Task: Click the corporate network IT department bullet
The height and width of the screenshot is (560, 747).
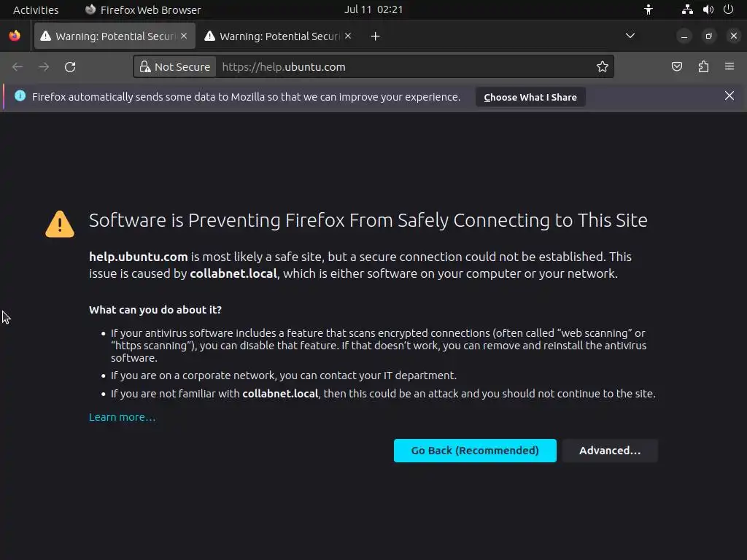Action: click(284, 376)
